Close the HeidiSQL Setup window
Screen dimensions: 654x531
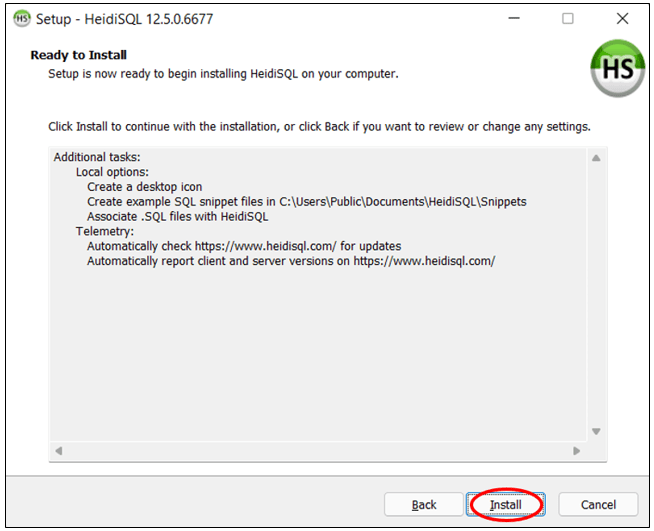point(622,19)
